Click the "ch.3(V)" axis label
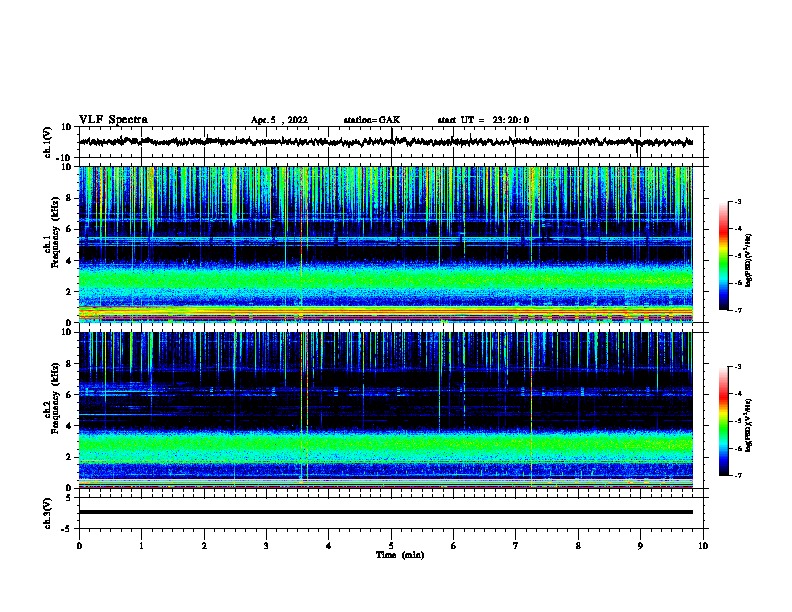This screenshot has height=612, width=792. point(47,513)
